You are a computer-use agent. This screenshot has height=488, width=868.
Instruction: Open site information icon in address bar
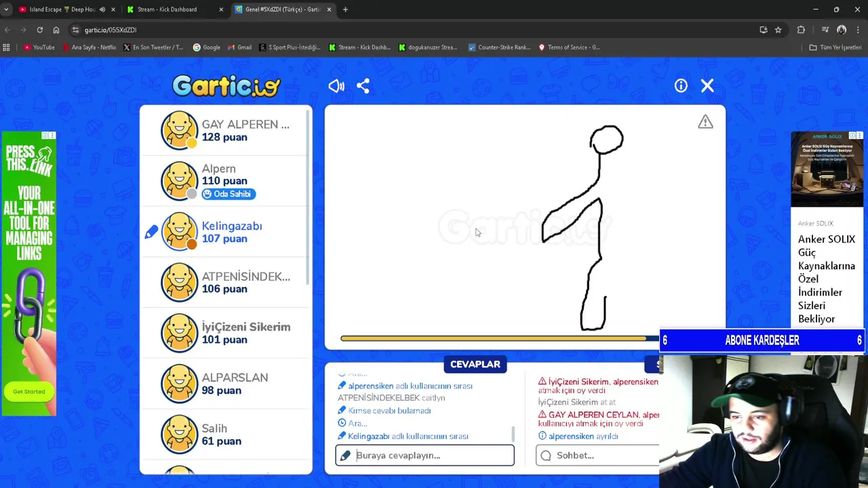[x=76, y=30]
